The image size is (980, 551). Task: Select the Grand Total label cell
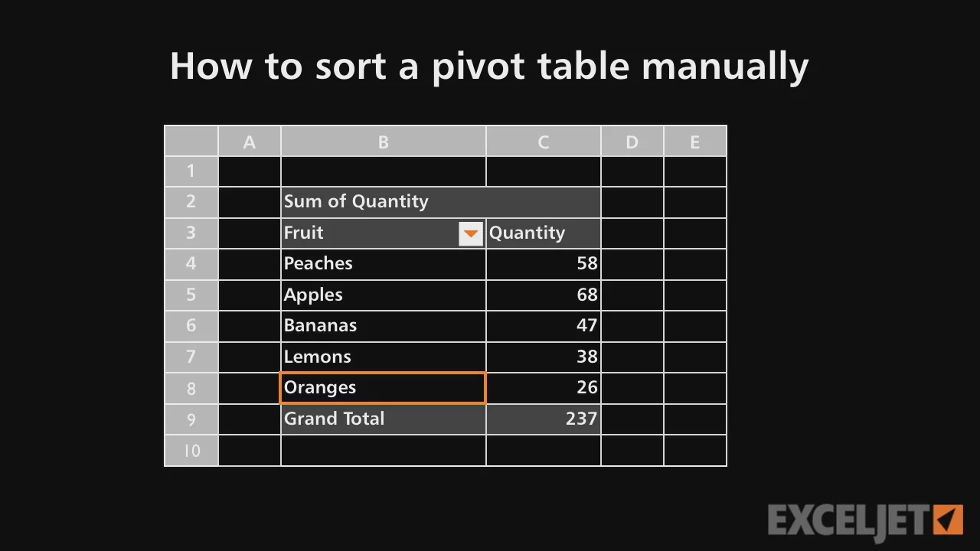point(383,419)
